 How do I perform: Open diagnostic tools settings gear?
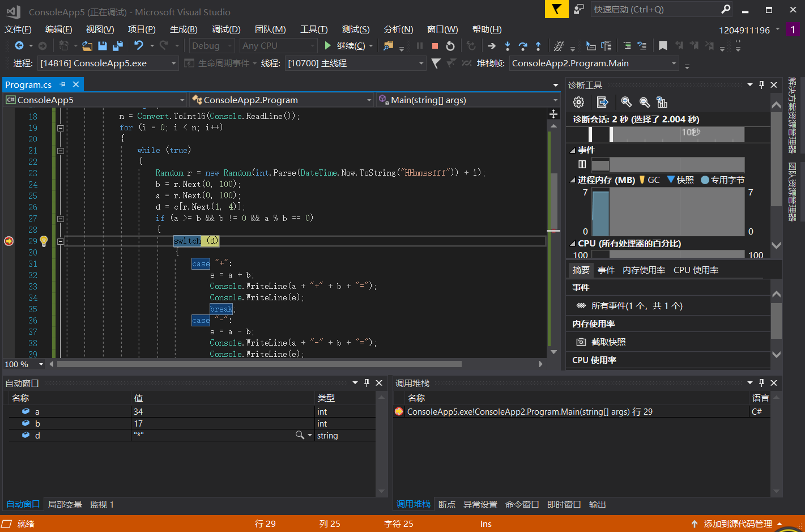(x=578, y=102)
